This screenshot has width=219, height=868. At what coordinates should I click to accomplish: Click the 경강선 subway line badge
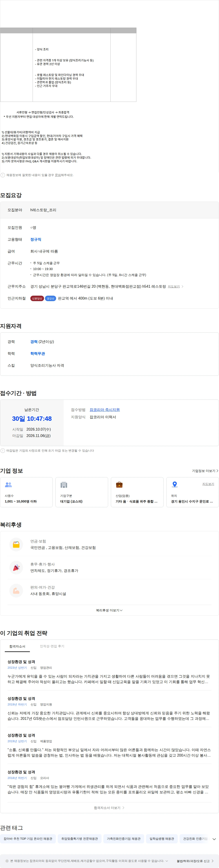pyautogui.click(x=51, y=298)
